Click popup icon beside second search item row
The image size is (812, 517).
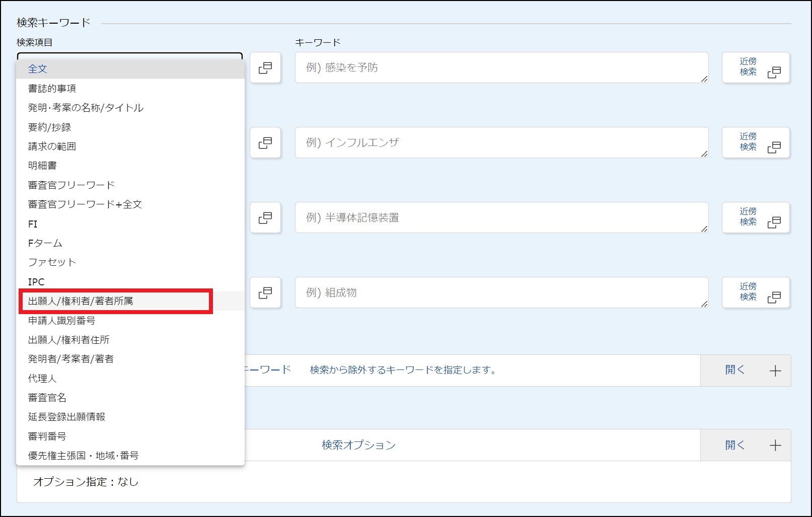pos(265,143)
